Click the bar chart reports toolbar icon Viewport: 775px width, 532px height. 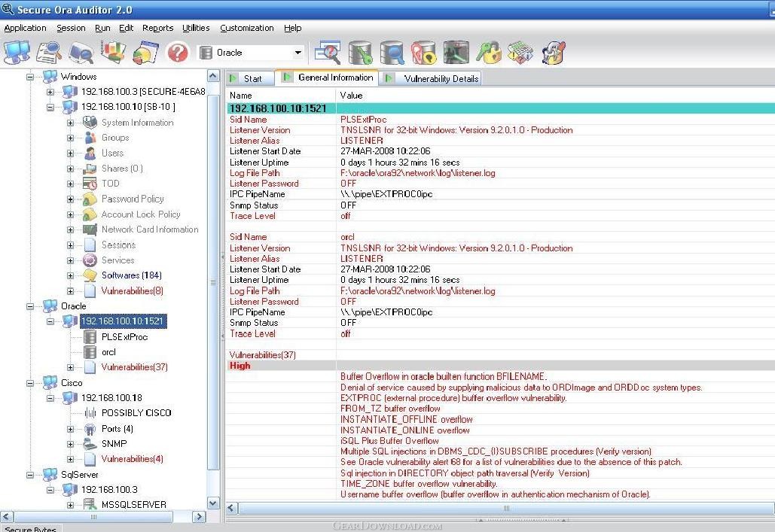tap(113, 53)
